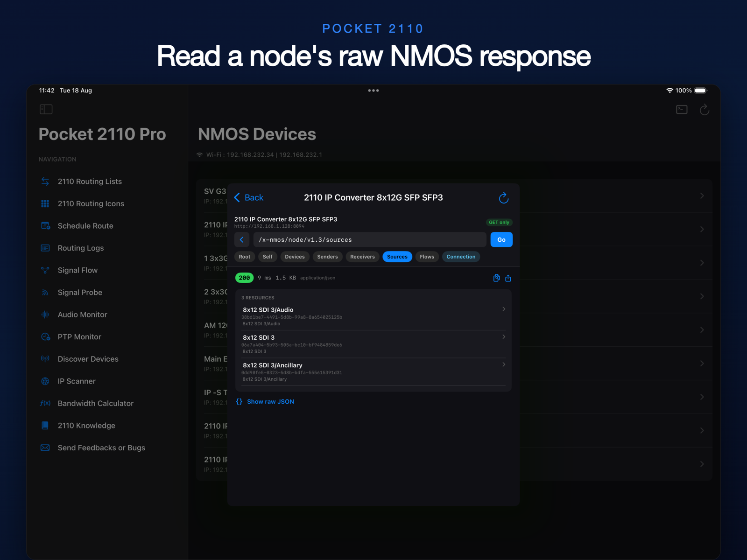Image resolution: width=747 pixels, height=560 pixels.
Task: Click the http://192.168.1.128:8094 node URL
Action: point(269,226)
